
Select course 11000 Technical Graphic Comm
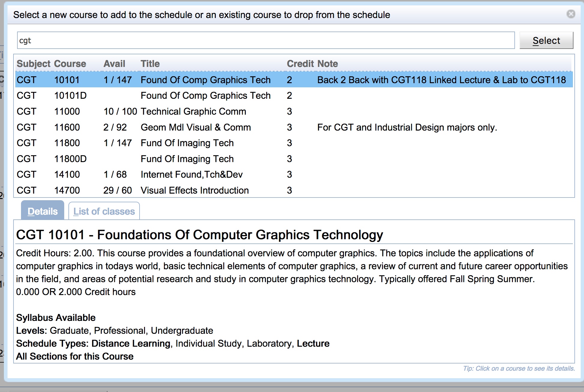point(294,111)
